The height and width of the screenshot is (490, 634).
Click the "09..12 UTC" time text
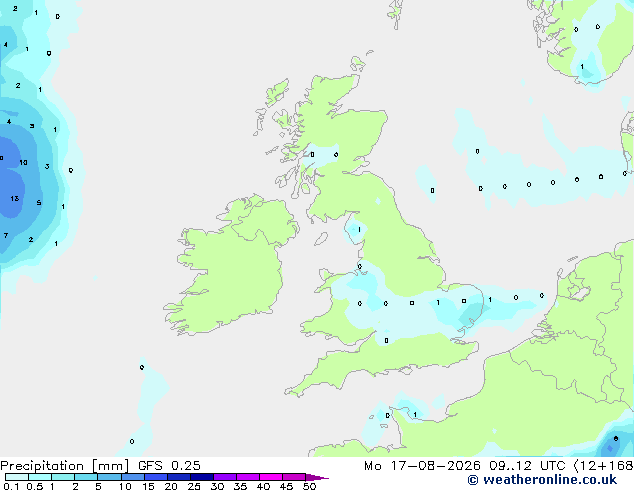point(527,466)
